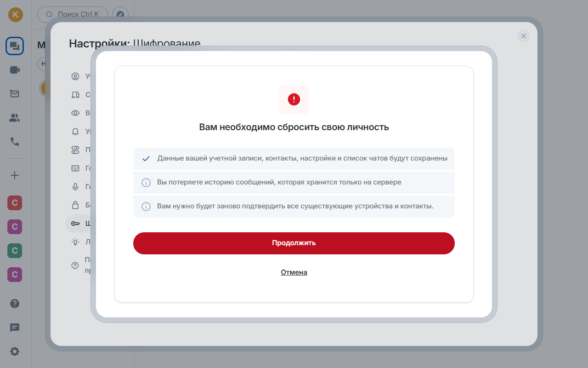
Task: Open the preferences toggles icon in settings
Action: (75, 150)
